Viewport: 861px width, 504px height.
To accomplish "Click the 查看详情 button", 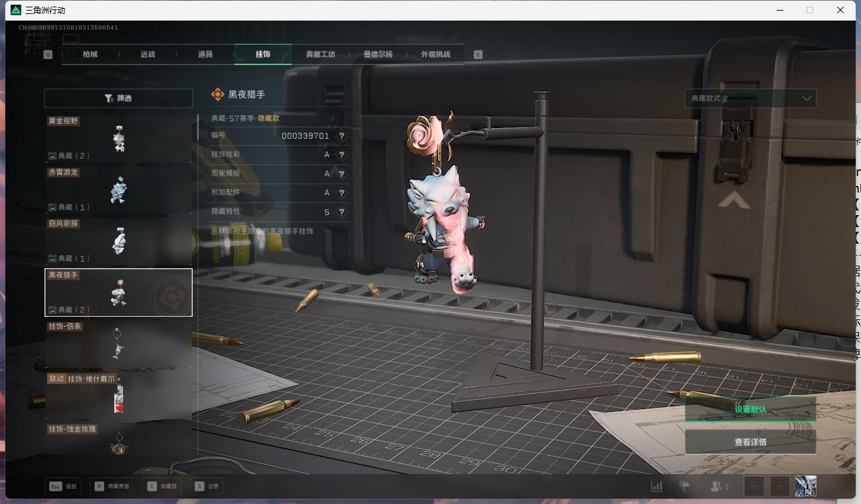I will (x=750, y=442).
